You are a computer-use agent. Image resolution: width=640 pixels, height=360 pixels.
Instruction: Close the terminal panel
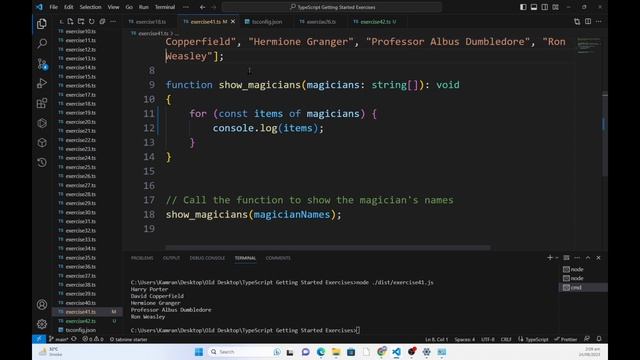(598, 258)
